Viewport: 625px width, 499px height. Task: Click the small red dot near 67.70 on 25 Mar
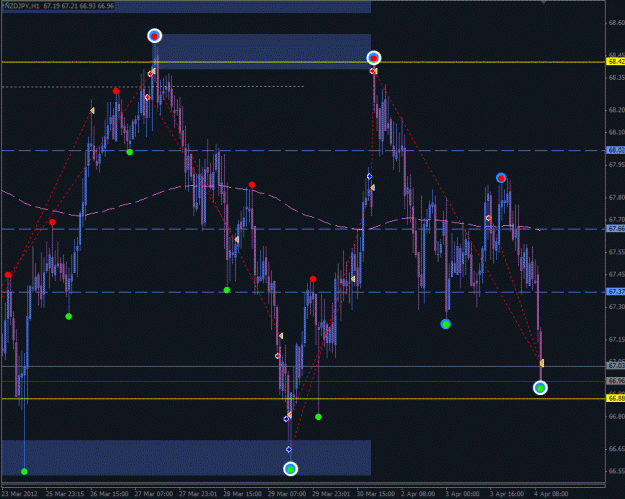(x=52, y=222)
